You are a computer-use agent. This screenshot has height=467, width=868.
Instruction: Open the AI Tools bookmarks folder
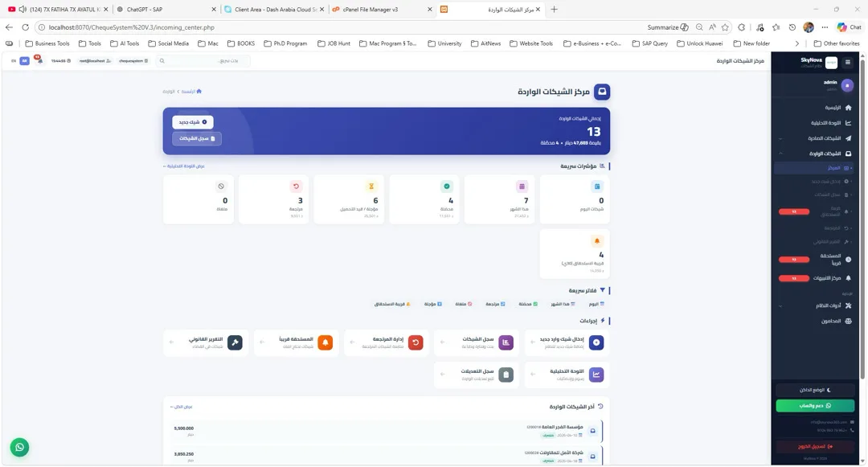pos(125,43)
